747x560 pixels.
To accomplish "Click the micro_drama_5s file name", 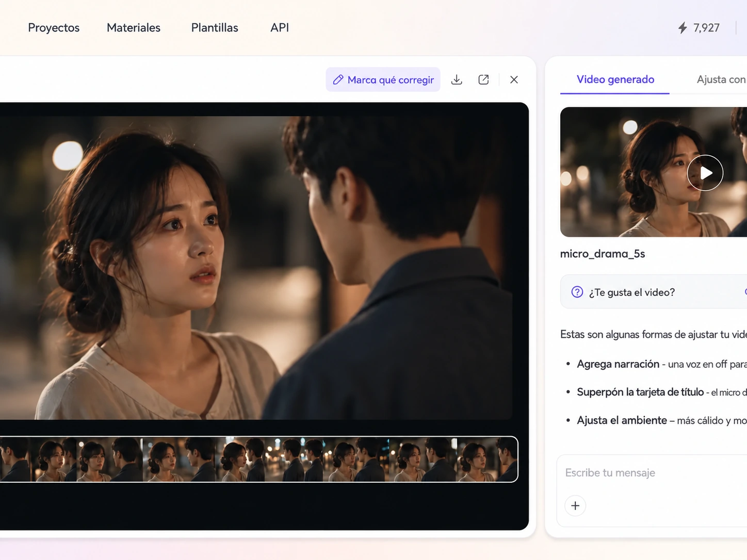I will pos(603,254).
